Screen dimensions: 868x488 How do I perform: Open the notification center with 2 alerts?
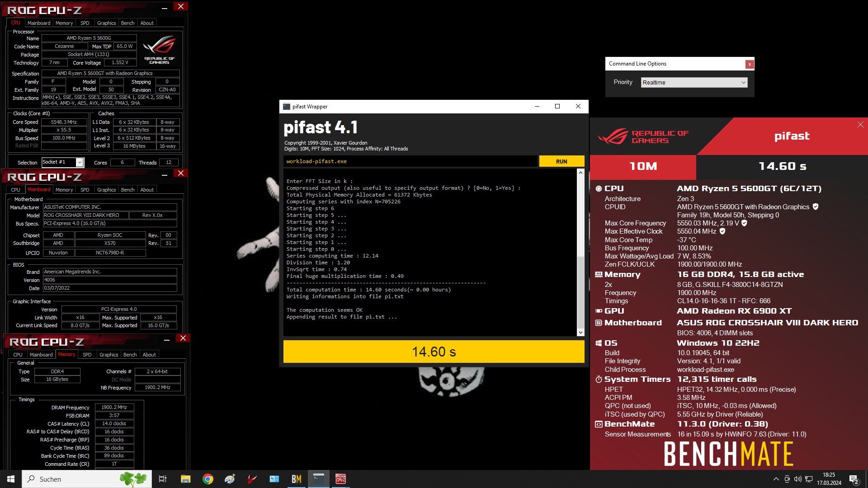point(854,479)
